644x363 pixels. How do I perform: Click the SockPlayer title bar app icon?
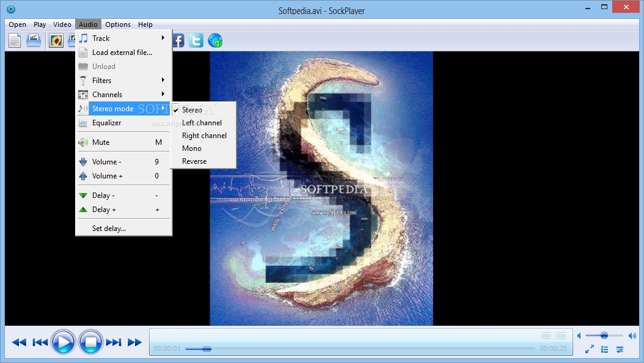tap(11, 9)
